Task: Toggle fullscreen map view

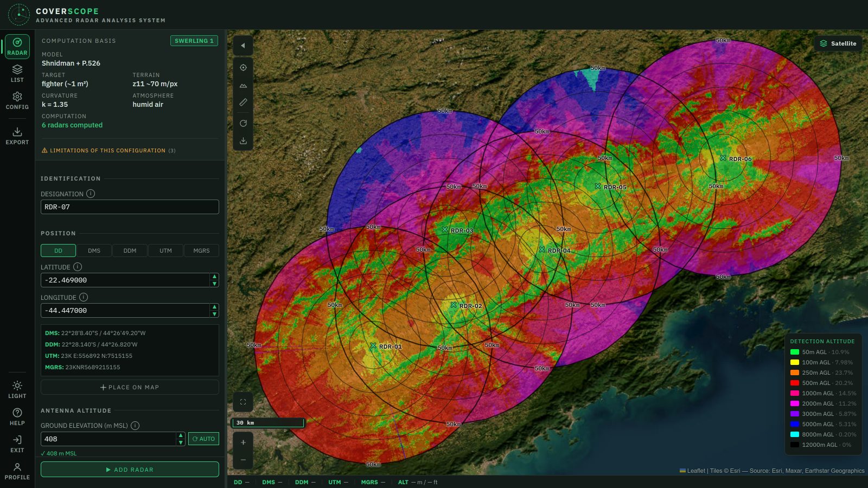Action: coord(243,402)
